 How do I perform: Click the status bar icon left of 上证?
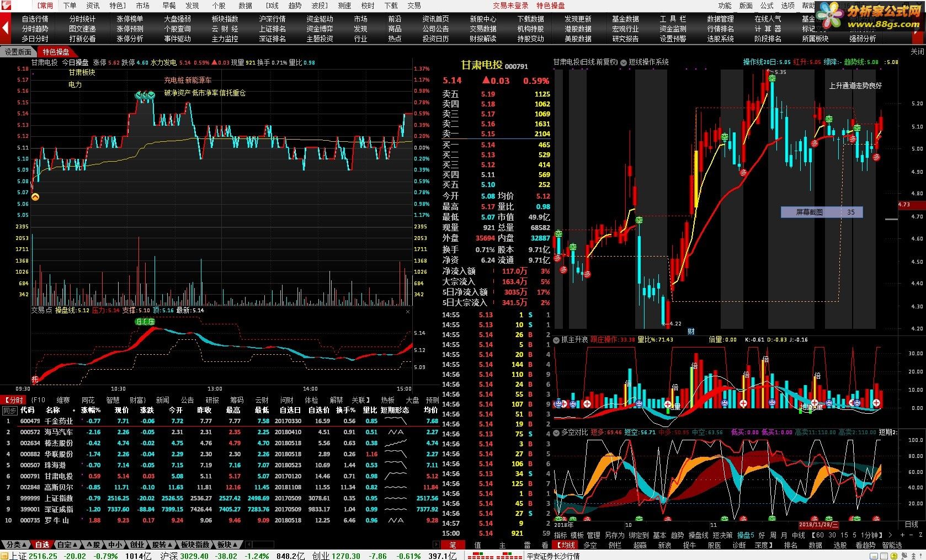click(5, 556)
